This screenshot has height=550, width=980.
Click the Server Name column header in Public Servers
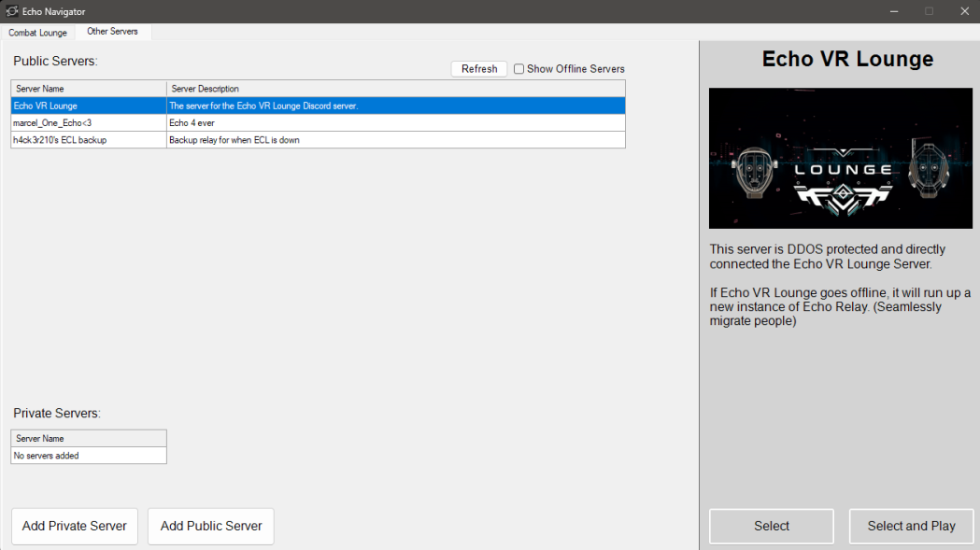coord(89,89)
